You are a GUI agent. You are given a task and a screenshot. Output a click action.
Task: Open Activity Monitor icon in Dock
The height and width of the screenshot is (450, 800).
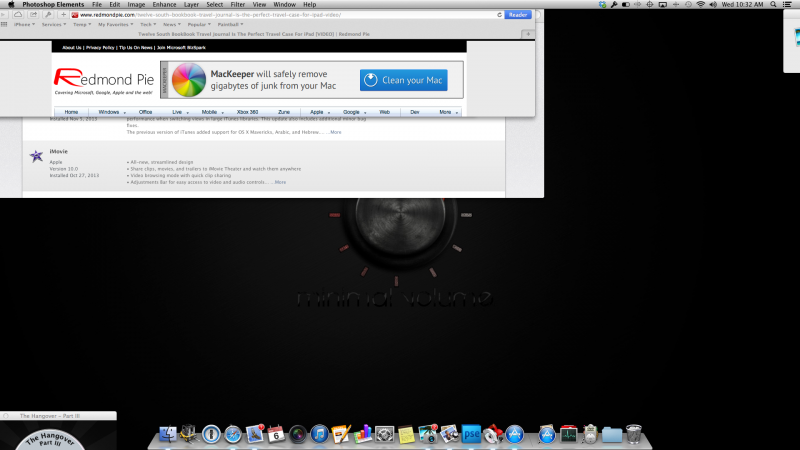click(568, 434)
